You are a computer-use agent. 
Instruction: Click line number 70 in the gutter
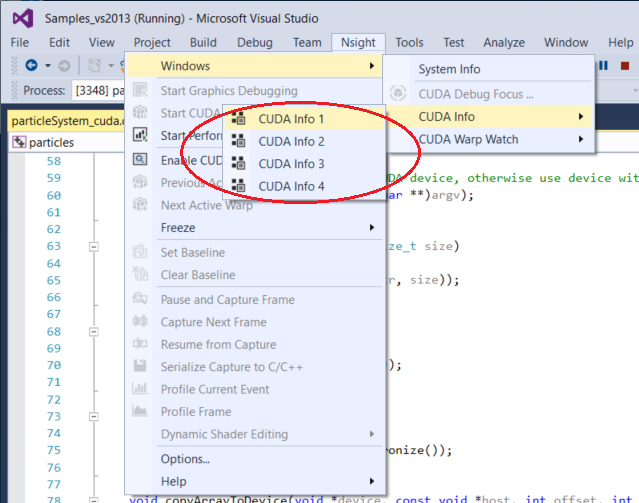(54, 365)
